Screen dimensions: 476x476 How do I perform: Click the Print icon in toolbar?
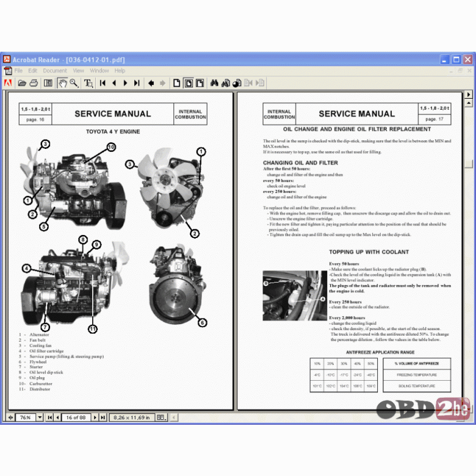coord(34,83)
